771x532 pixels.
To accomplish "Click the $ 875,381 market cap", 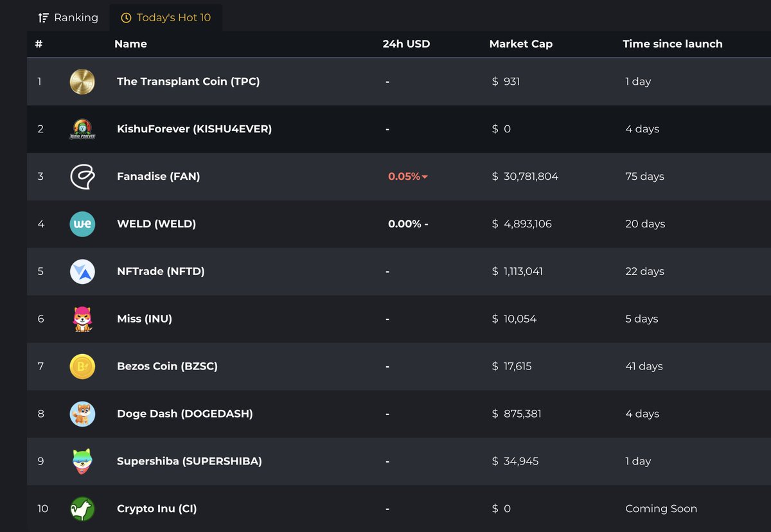I will click(517, 414).
